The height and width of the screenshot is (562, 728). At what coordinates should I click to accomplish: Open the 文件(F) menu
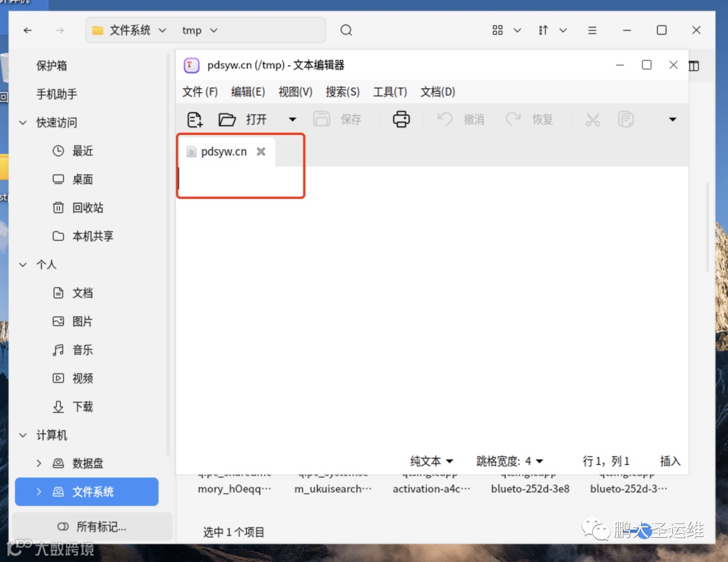(200, 92)
